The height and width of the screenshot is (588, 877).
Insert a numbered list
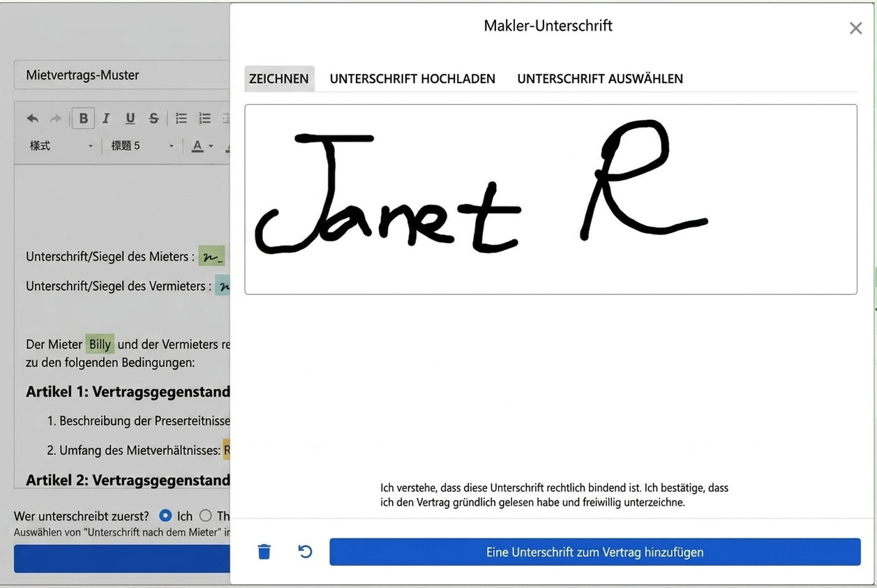pos(204,119)
